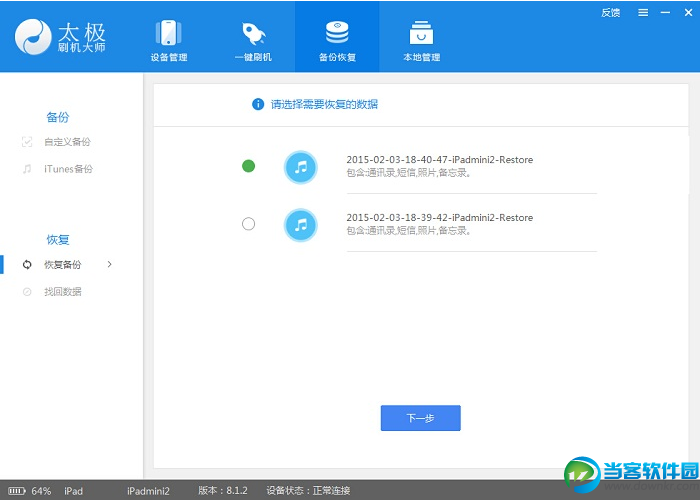
Task: Click the music icon for 18-40-47 backup
Action: pyautogui.click(x=300, y=167)
